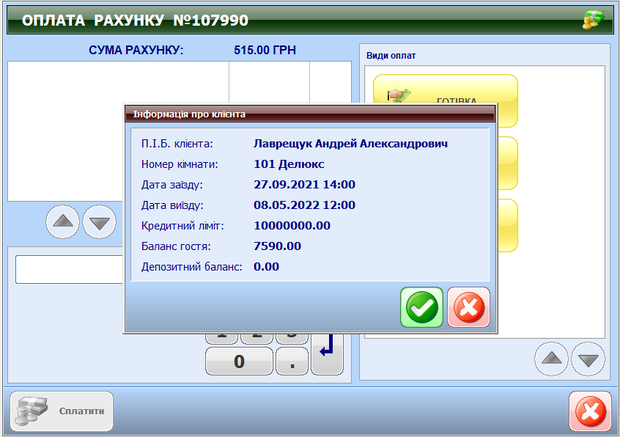Cancel client info dialog with red X
The image size is (620, 437).
click(469, 307)
